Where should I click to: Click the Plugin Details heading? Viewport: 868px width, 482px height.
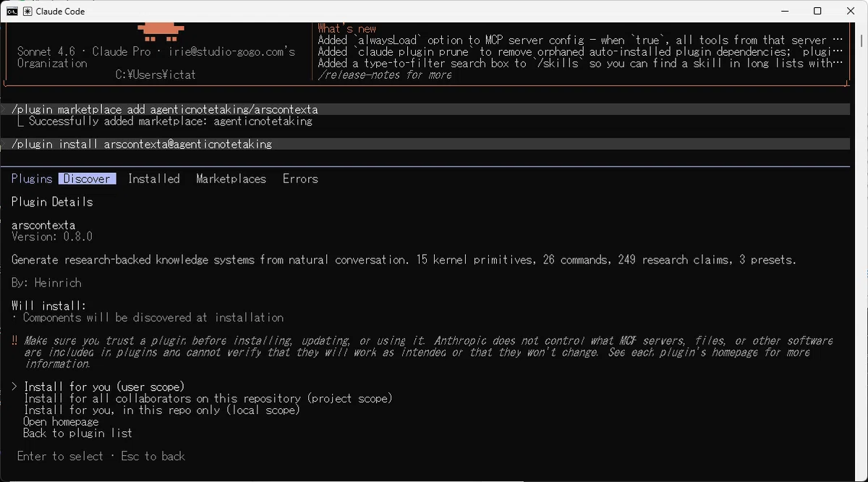click(52, 202)
